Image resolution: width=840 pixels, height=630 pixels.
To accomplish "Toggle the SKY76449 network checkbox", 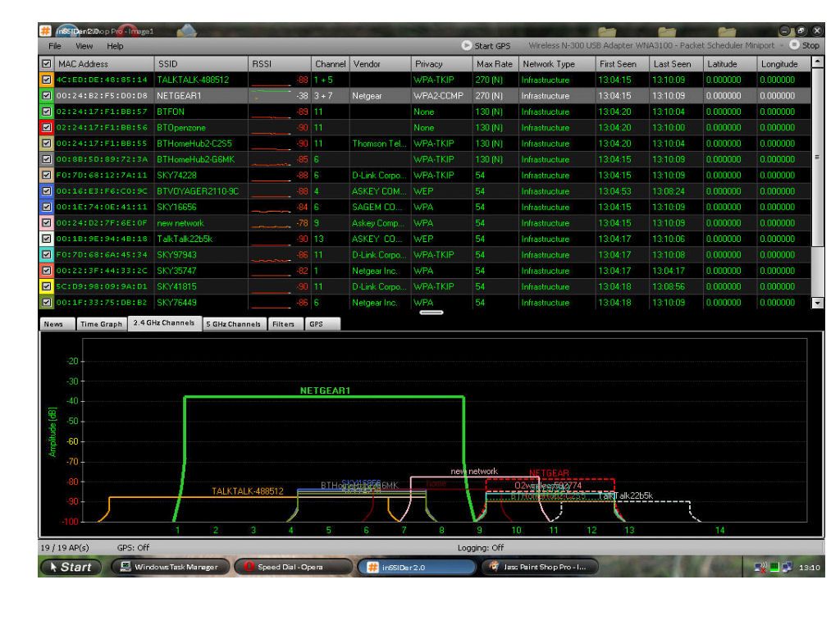I will (x=47, y=303).
